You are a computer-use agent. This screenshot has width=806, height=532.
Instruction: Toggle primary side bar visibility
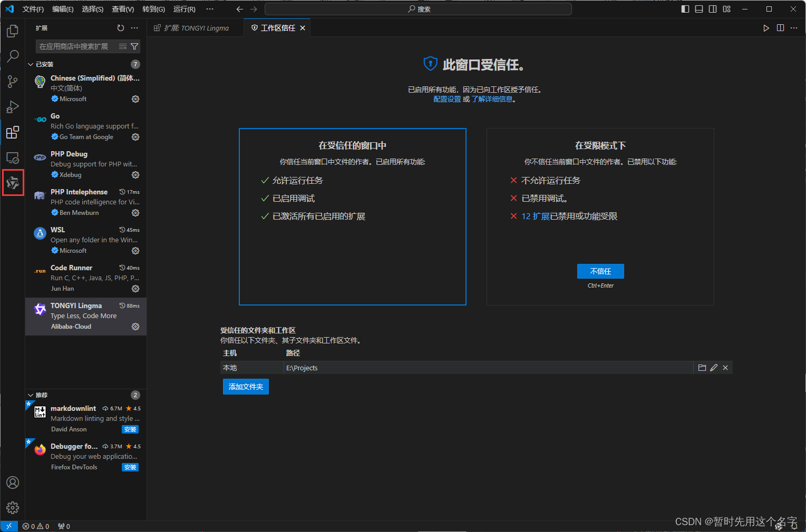(685, 9)
